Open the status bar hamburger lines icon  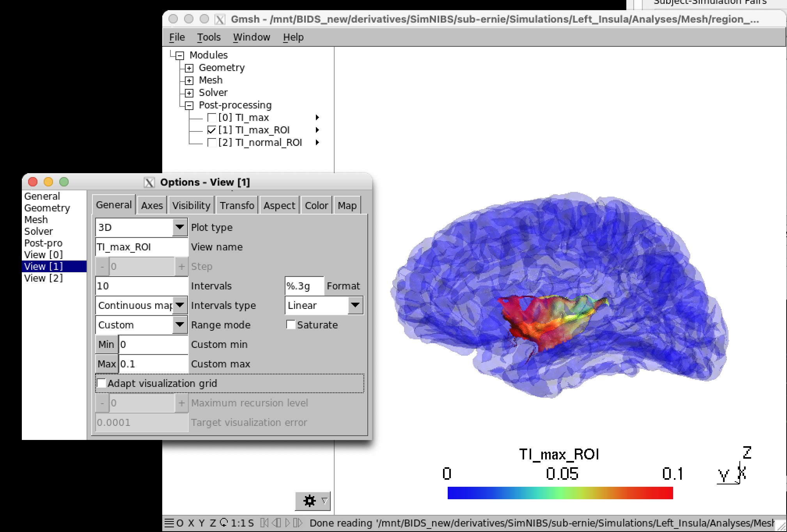169,523
